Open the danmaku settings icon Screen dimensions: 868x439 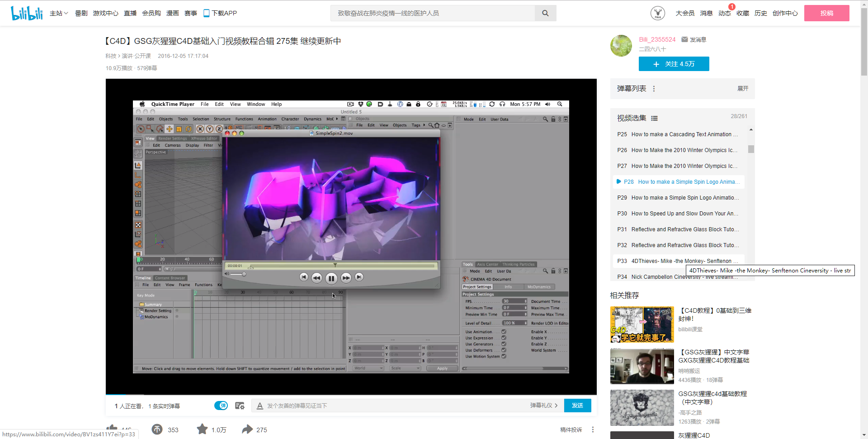(240, 406)
